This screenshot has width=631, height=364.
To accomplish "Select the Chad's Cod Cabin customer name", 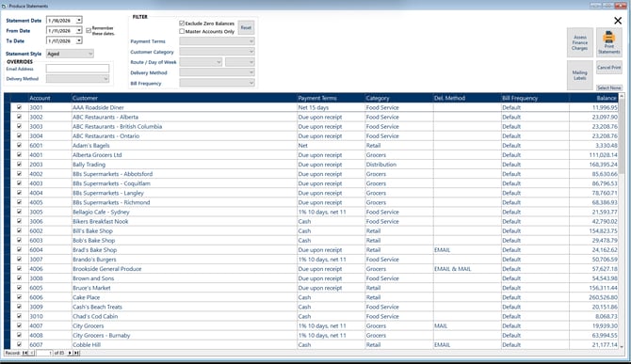I will (x=95, y=316).
